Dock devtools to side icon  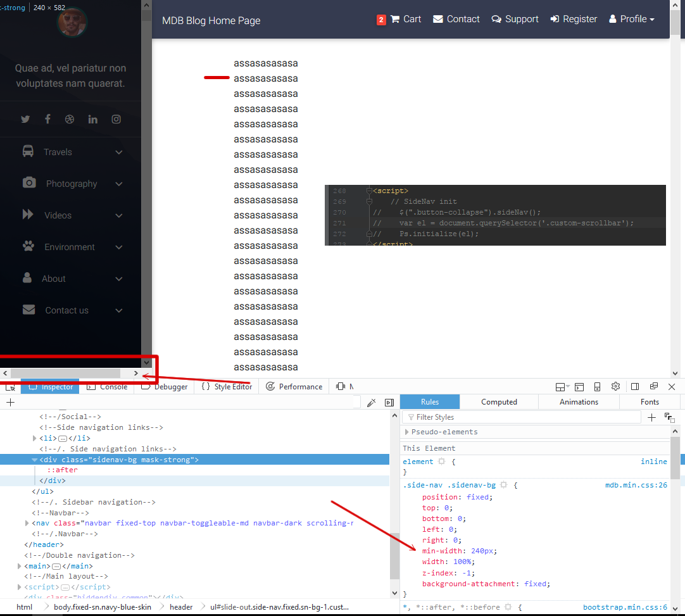click(x=635, y=387)
